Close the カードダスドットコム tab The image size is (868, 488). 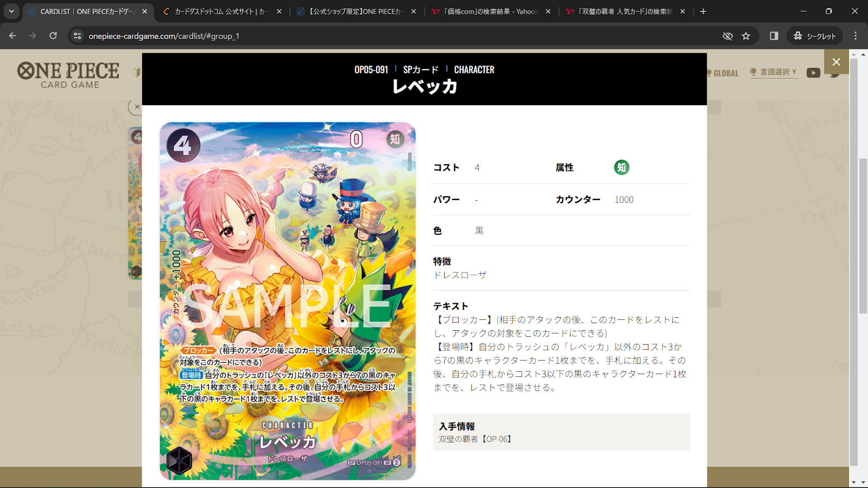pyautogui.click(x=279, y=11)
